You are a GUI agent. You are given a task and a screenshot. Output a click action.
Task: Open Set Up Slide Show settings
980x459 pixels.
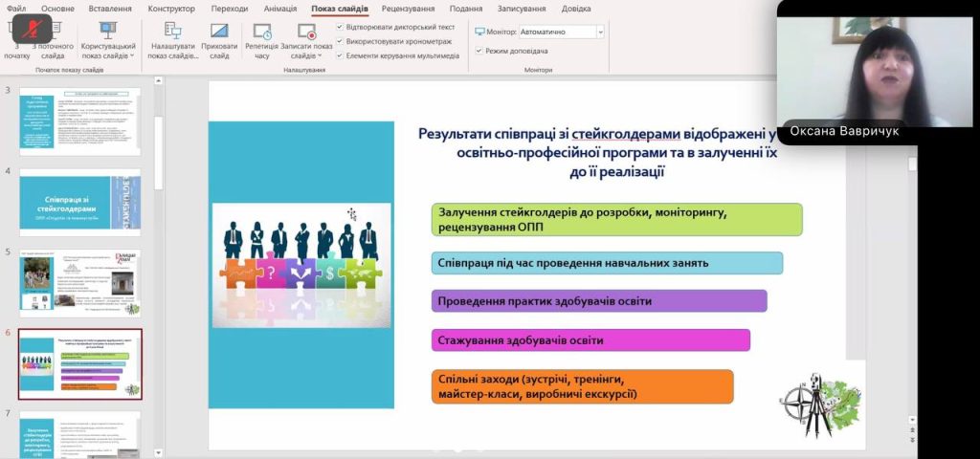[x=172, y=38]
